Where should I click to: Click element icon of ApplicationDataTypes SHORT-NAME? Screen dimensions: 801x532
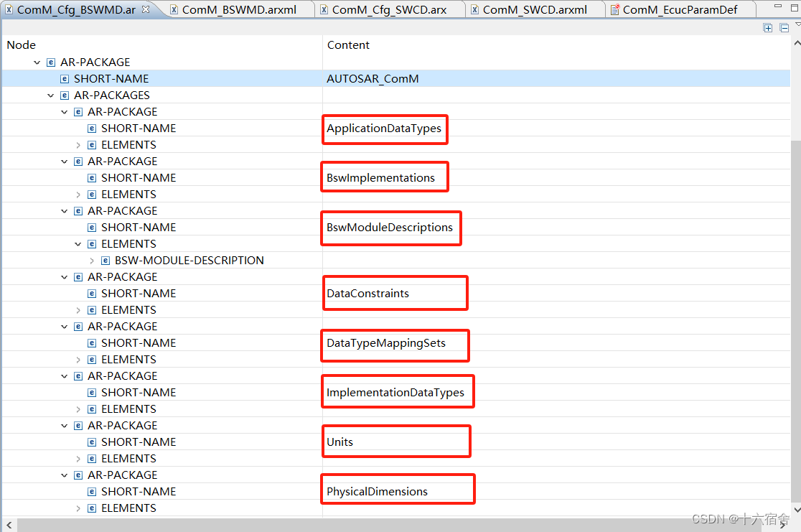tap(92, 129)
